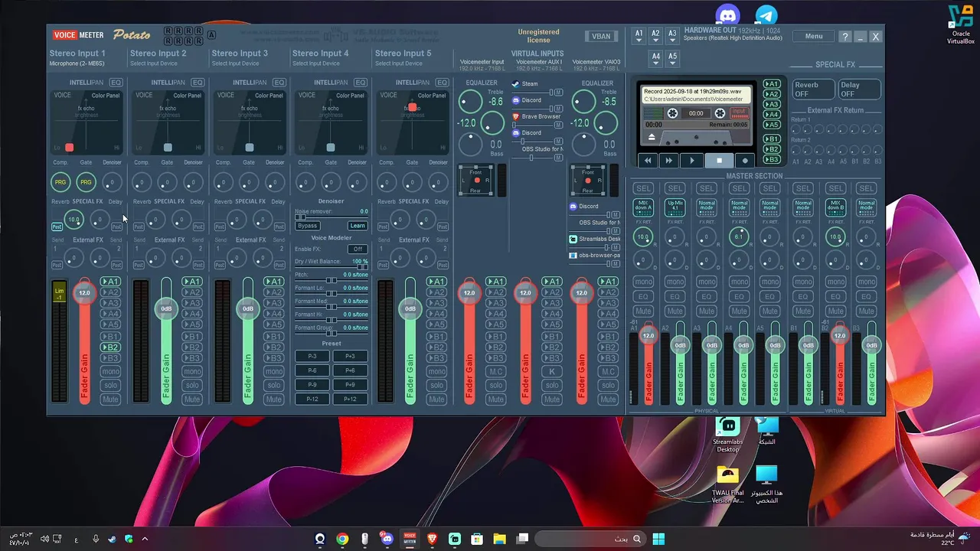Open A2 hardware out device dropdown
The image size is (980, 551).
pyautogui.click(x=655, y=36)
